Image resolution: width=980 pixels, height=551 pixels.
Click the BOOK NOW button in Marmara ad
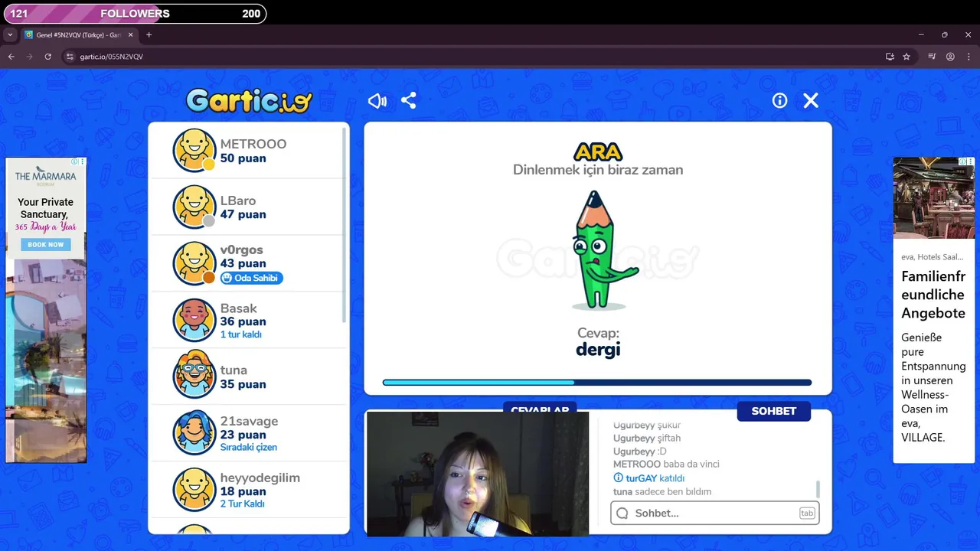point(46,245)
